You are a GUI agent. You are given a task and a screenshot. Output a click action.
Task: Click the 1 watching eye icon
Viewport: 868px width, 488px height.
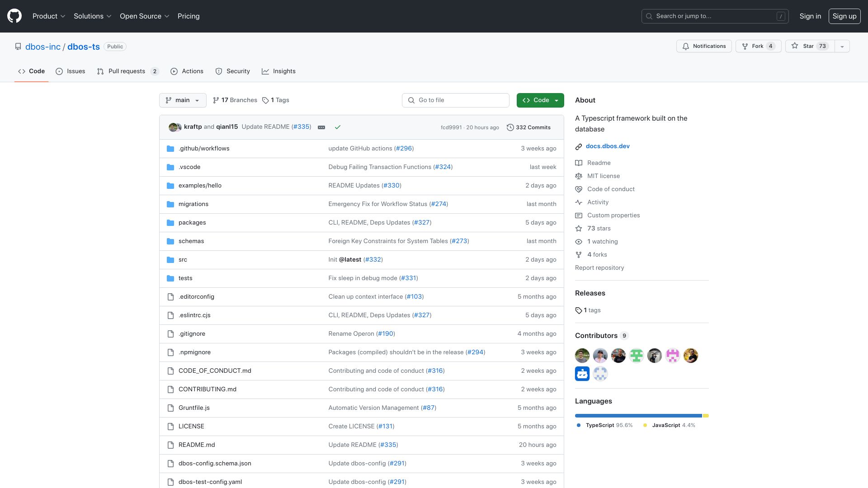(579, 242)
